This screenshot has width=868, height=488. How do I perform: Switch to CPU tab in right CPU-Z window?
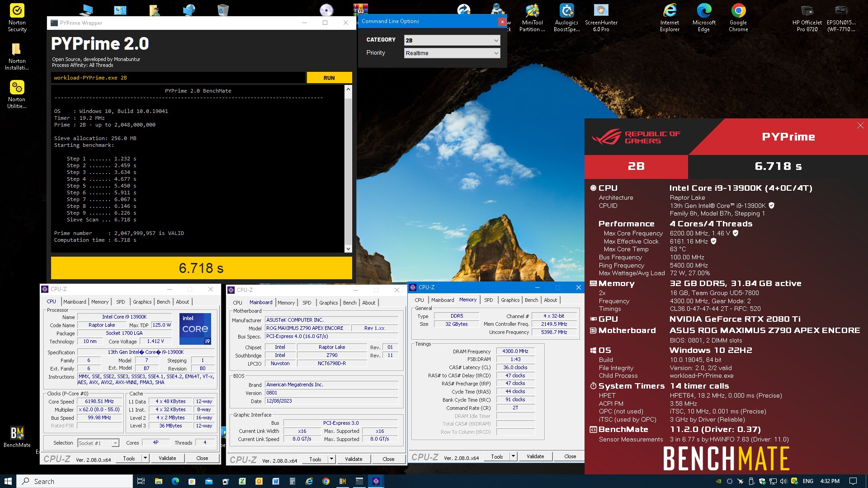pyautogui.click(x=419, y=300)
